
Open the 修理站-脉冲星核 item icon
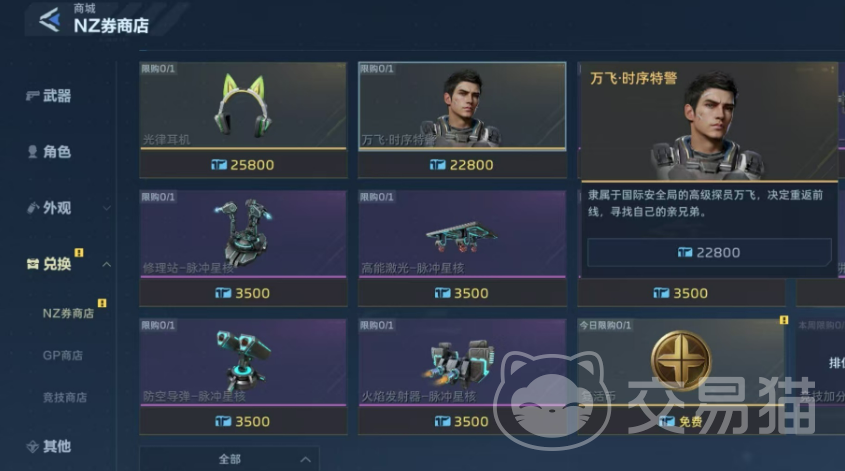[x=243, y=233]
